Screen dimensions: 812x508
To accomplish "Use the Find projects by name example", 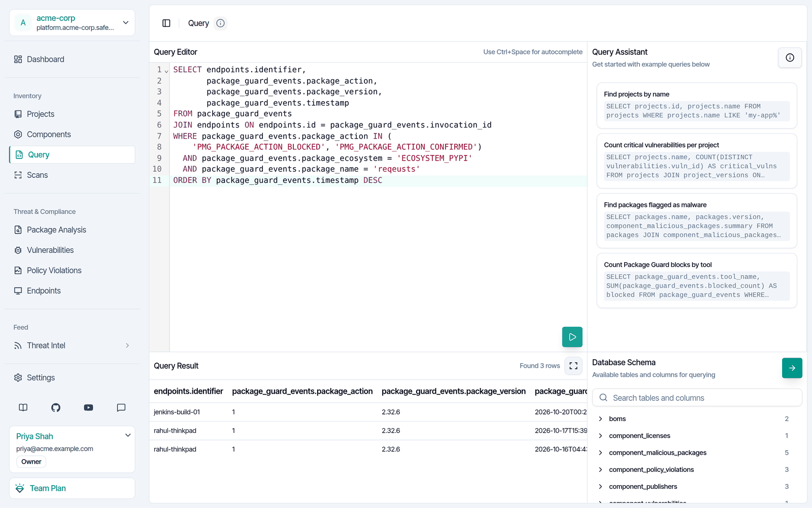I will pos(697,106).
